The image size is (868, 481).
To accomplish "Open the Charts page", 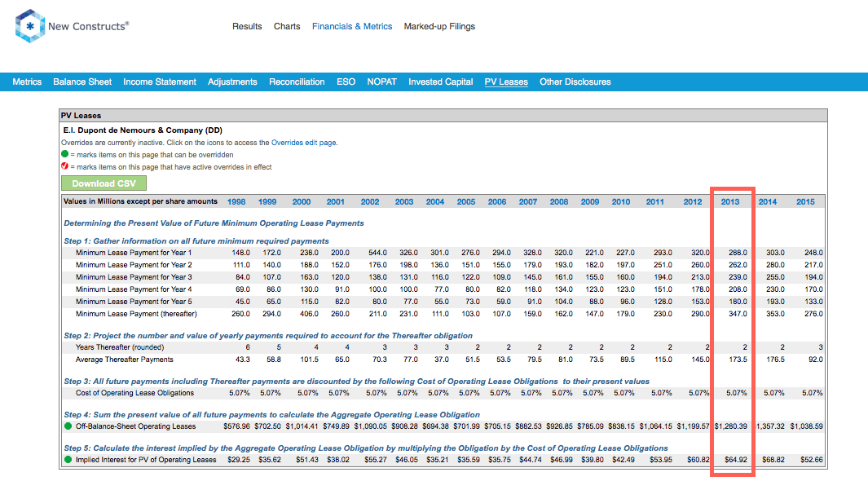I will coord(287,27).
